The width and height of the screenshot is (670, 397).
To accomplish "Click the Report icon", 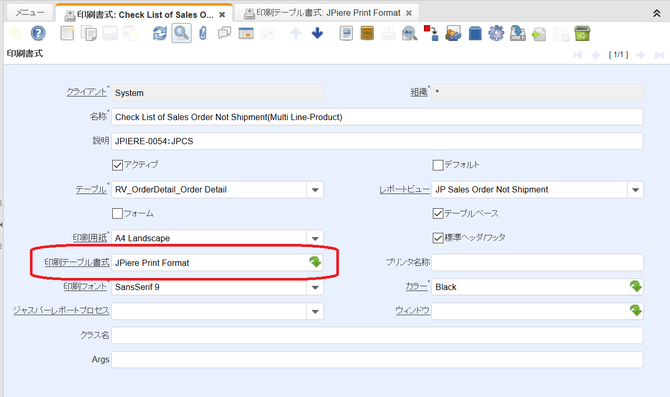I will pos(346,33).
